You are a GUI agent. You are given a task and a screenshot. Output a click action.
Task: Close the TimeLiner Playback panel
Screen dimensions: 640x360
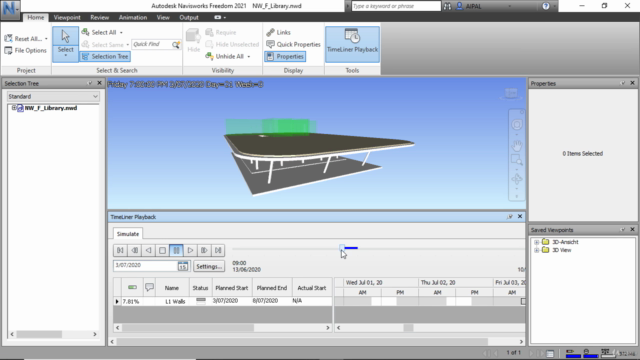click(x=520, y=216)
